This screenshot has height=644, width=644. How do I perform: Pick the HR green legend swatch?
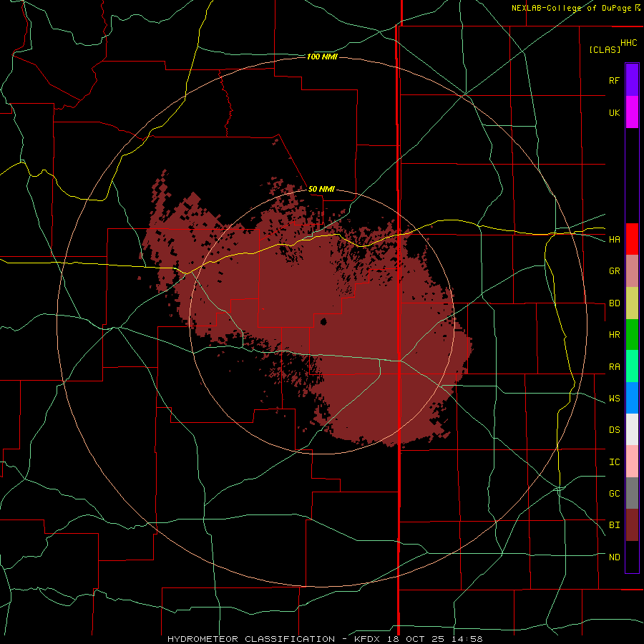(x=632, y=335)
